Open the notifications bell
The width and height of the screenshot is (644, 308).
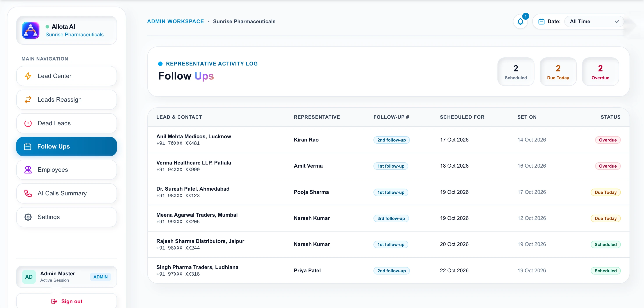(x=520, y=21)
